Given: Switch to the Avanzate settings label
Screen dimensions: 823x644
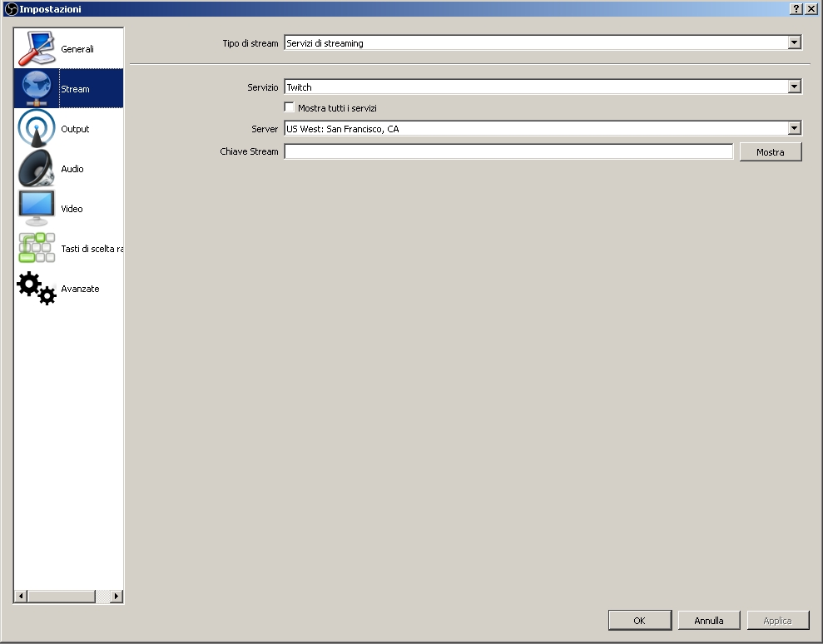Looking at the screenshot, I should click(x=81, y=289).
